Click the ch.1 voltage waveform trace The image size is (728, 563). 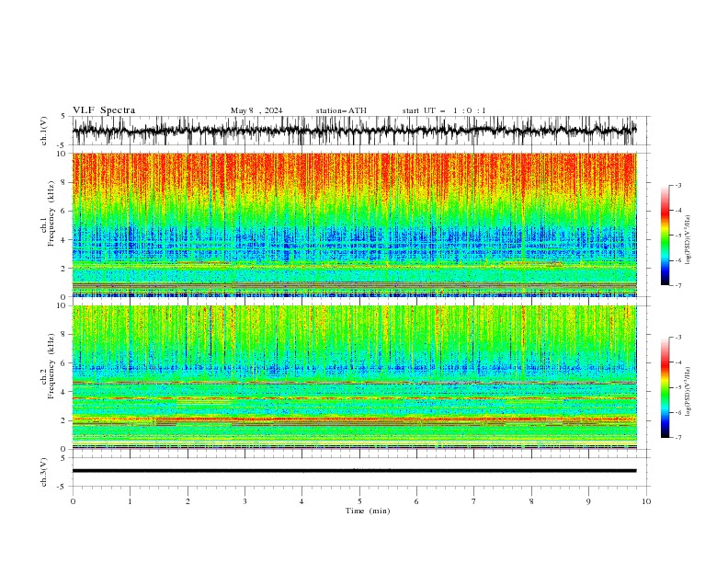pos(354,131)
